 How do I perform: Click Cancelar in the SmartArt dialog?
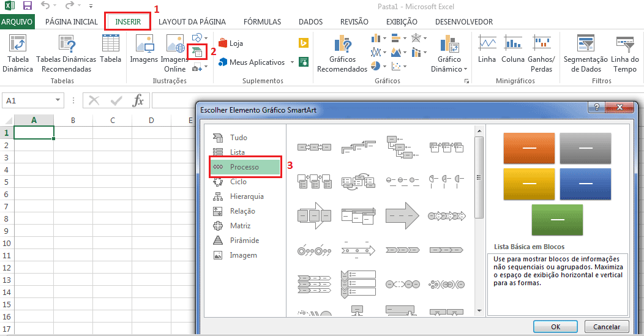point(607,327)
